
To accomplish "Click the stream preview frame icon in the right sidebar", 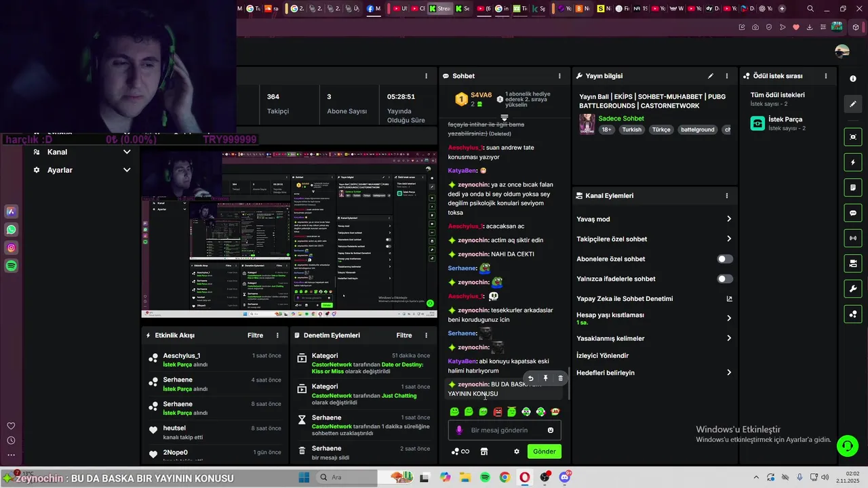I will coord(853,137).
